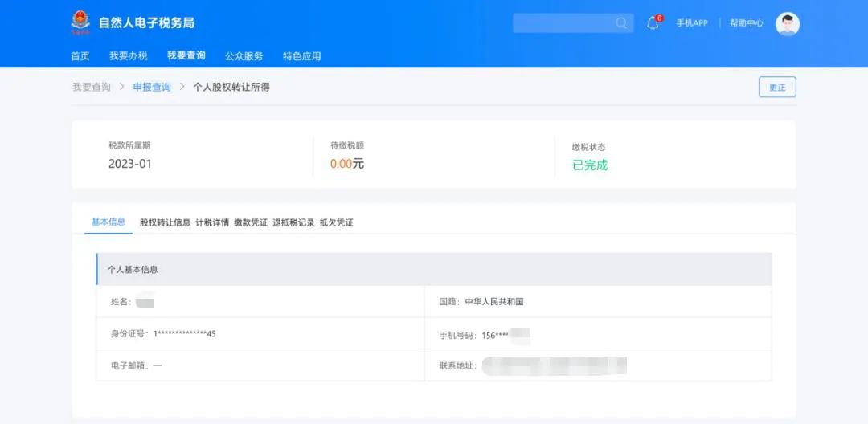868x424 pixels.
Task: Select 我要查询 navigation item
Action: point(186,55)
